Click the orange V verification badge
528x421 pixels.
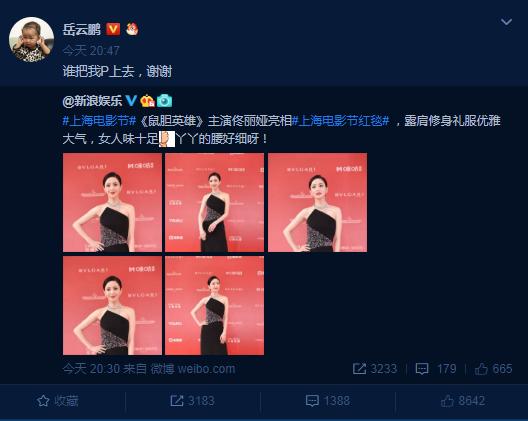[x=113, y=29]
